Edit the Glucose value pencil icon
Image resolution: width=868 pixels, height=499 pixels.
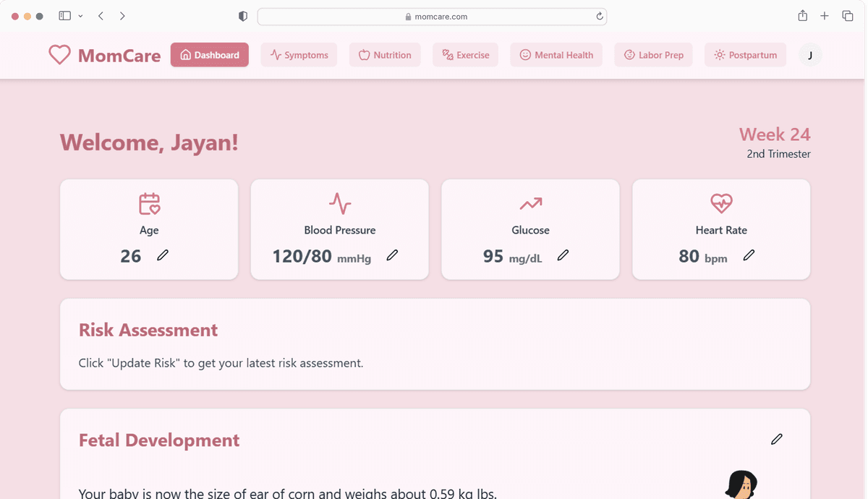click(563, 255)
